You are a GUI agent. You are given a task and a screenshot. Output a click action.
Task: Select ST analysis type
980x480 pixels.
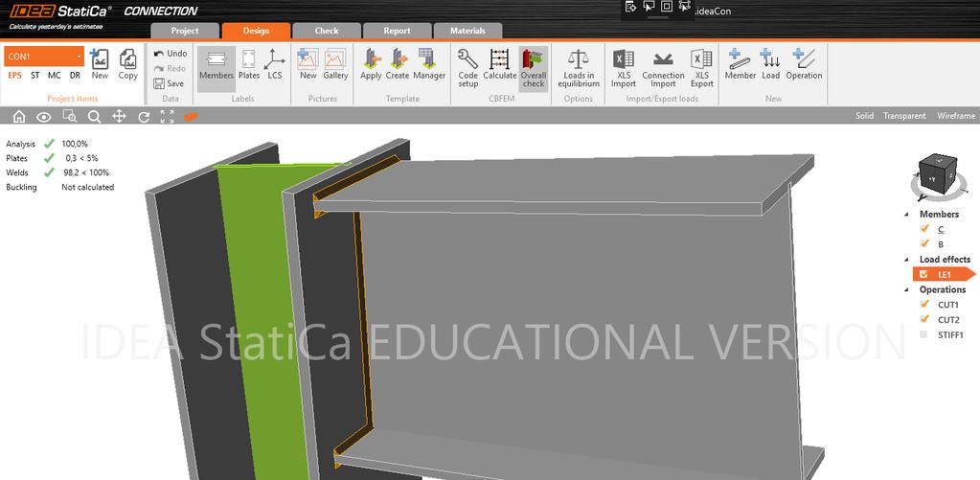35,75
